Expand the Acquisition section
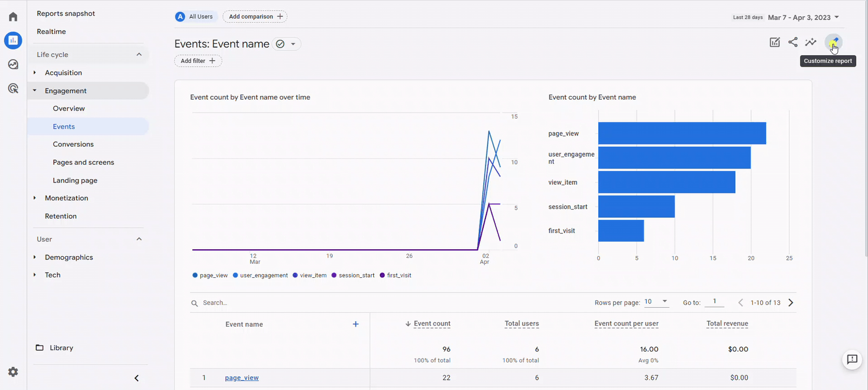This screenshot has width=868, height=390. click(x=63, y=73)
